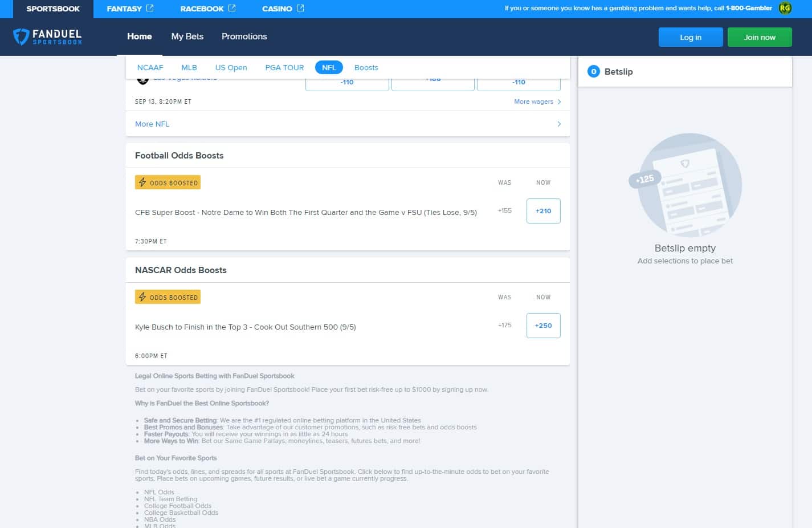Click the CFB Super Boost Notre Dame description
Screen dimensions: 812x528
point(306,212)
